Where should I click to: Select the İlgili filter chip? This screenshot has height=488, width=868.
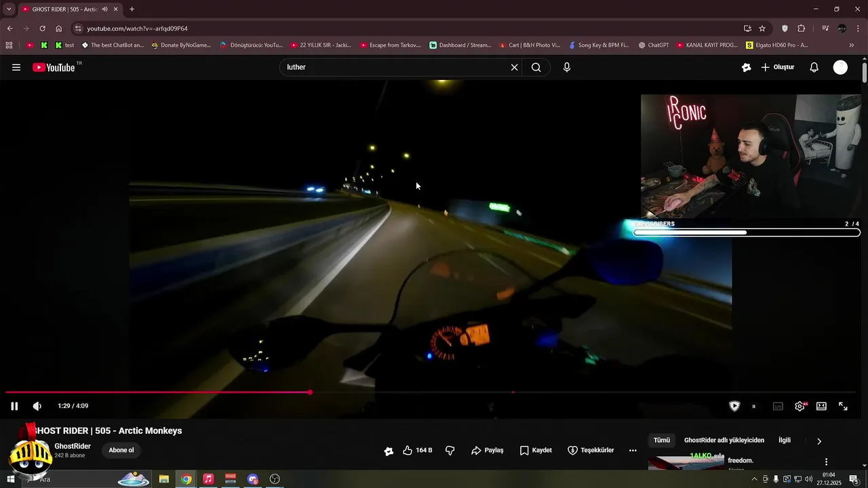pos(785,440)
